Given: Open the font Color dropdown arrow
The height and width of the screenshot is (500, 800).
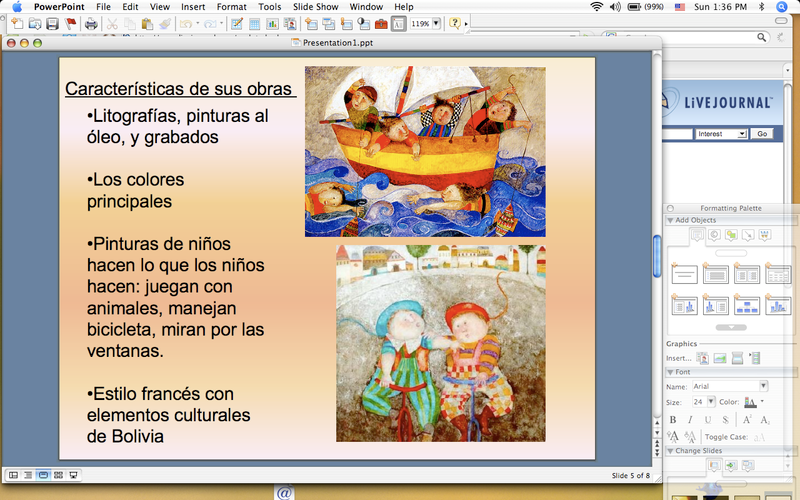Looking at the screenshot, I should (762, 402).
